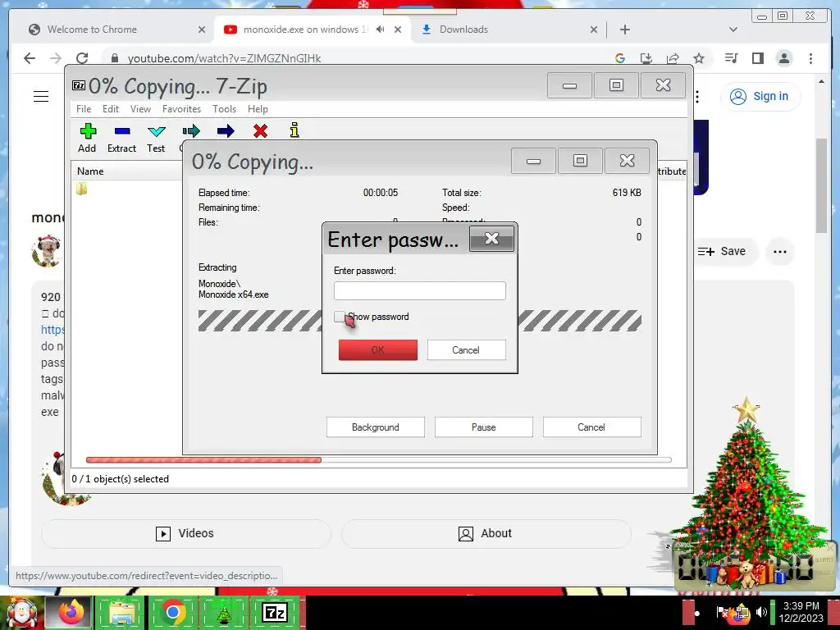Open YouTube settings three-dot menu near Sign in
This screenshot has height=630, width=840.
tap(697, 97)
